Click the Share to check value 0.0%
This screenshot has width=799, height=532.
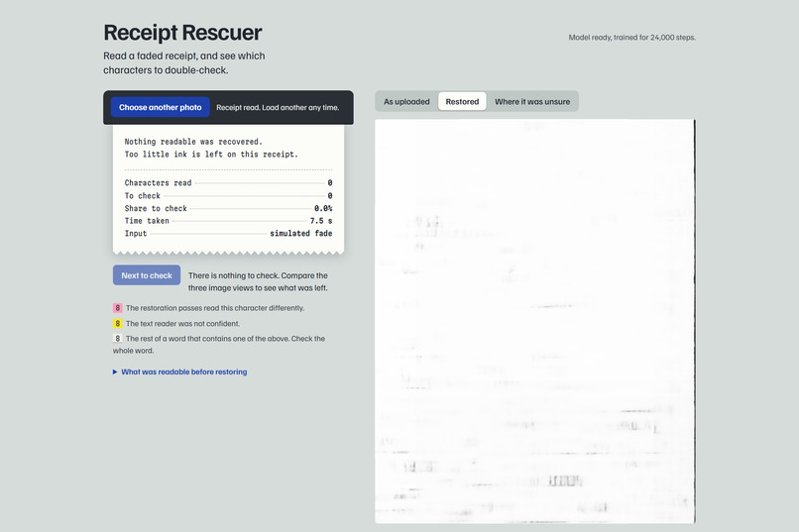pos(323,208)
